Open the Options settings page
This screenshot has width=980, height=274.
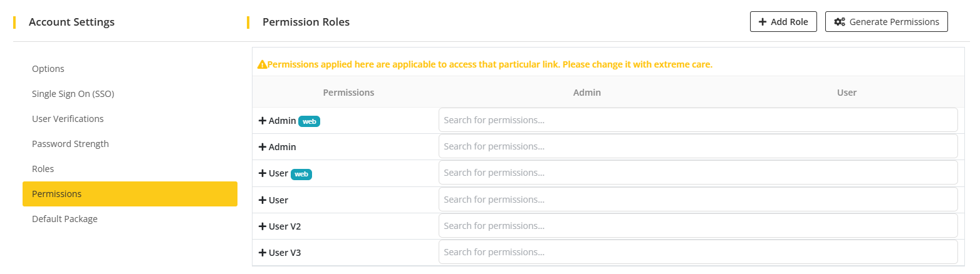coord(48,69)
